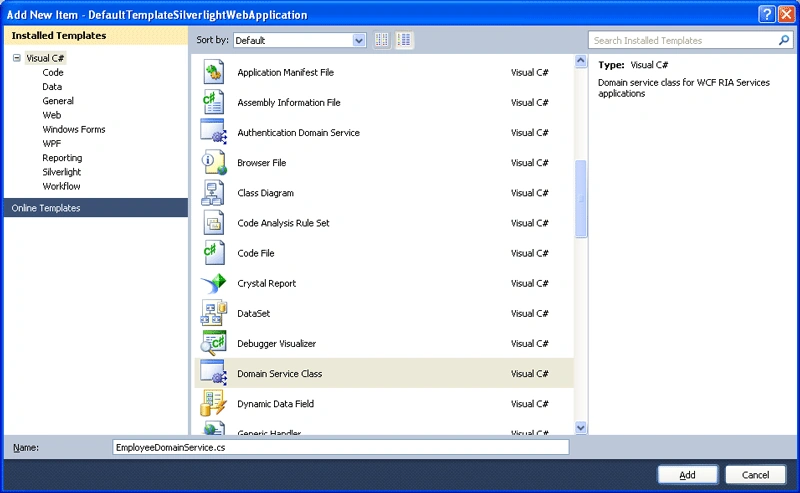Switch to small icons view
The width and height of the screenshot is (800, 493).
[x=382, y=40]
